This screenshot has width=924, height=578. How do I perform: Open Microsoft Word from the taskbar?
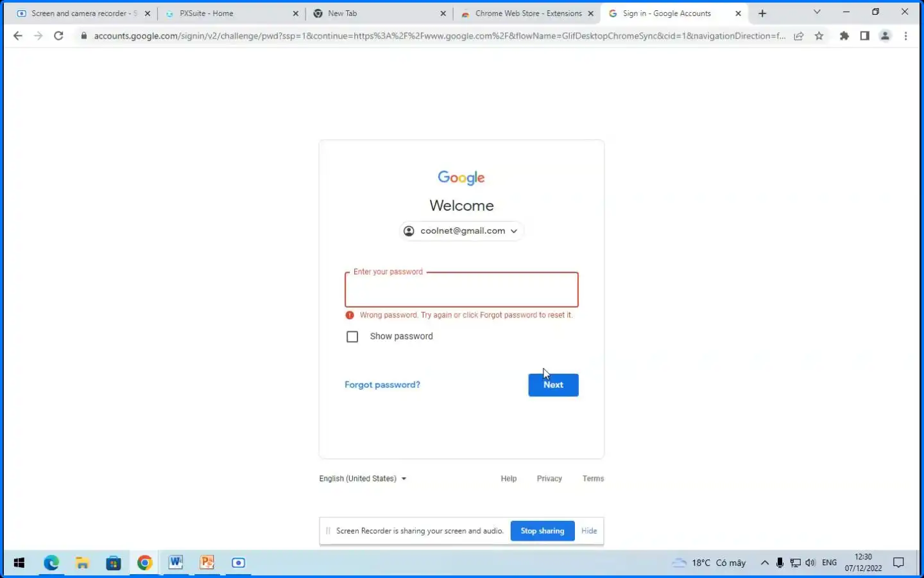(176, 563)
